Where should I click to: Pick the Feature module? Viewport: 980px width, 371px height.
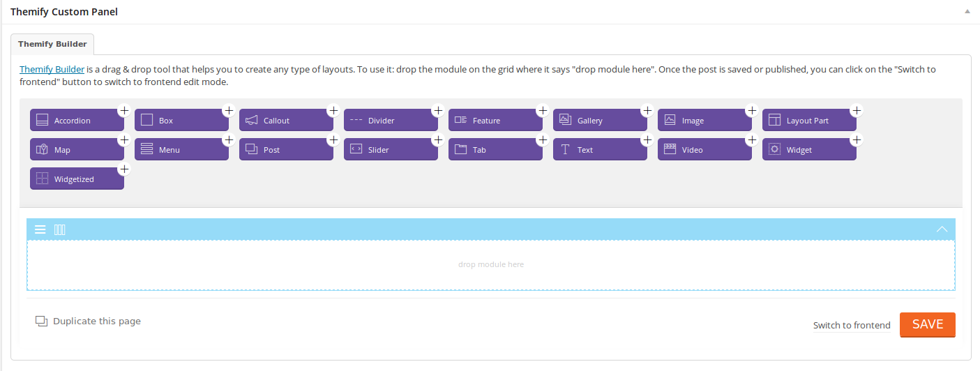click(495, 120)
